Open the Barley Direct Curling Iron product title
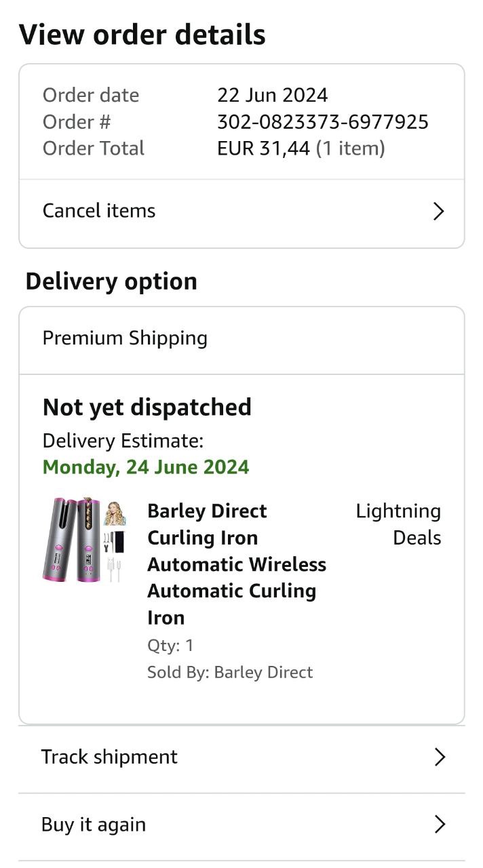The image size is (483, 868). (237, 564)
